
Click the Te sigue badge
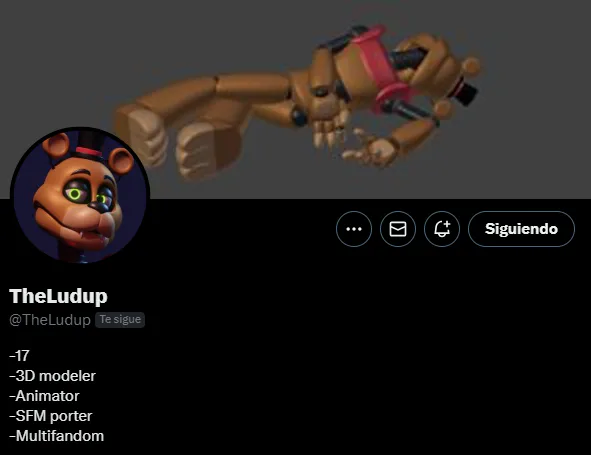[x=120, y=320]
